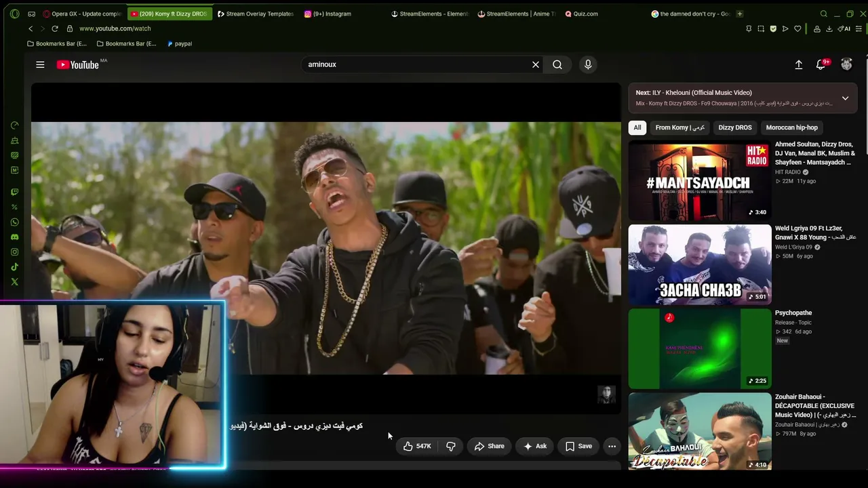Open Twitch in Opera sidebar
This screenshot has height=488, width=868.
(x=15, y=192)
